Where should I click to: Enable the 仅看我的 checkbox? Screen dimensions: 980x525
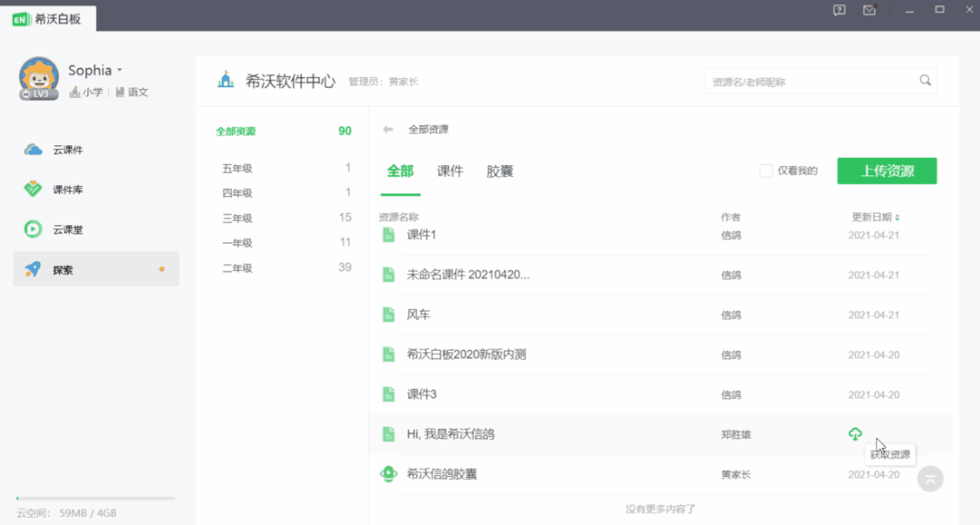tap(766, 171)
